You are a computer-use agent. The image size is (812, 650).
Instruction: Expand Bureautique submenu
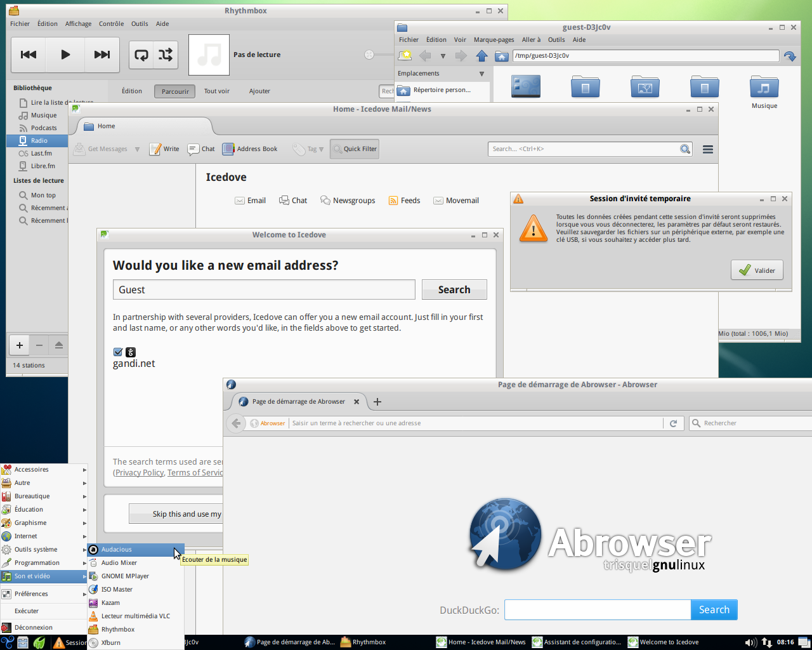pyautogui.click(x=44, y=496)
